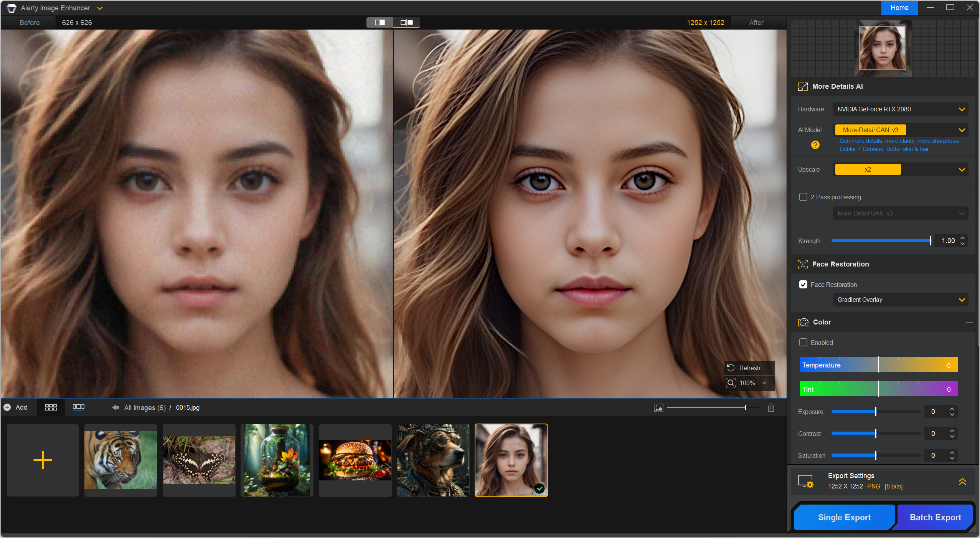The image size is (980, 538).
Task: Click the AI Model help question icon
Action: [x=815, y=145]
